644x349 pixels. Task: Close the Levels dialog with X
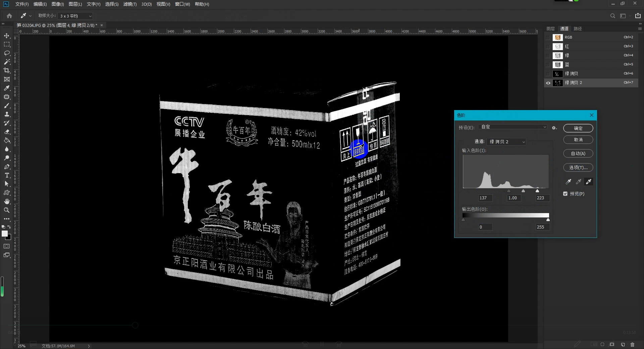(592, 115)
